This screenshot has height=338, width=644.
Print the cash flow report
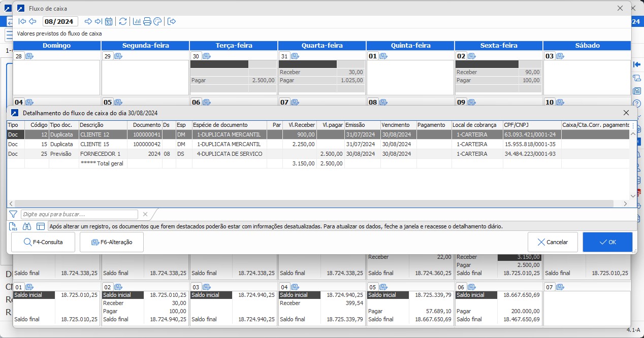tap(147, 21)
